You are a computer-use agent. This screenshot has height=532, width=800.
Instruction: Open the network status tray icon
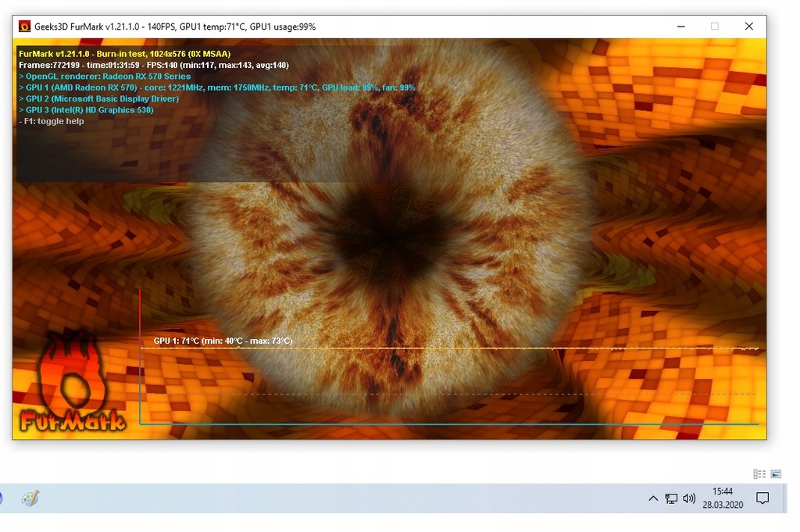[x=671, y=498]
